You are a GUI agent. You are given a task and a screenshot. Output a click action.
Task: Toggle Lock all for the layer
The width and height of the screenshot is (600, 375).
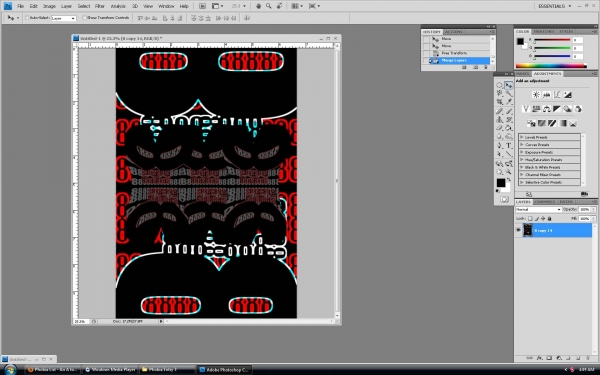(550, 218)
